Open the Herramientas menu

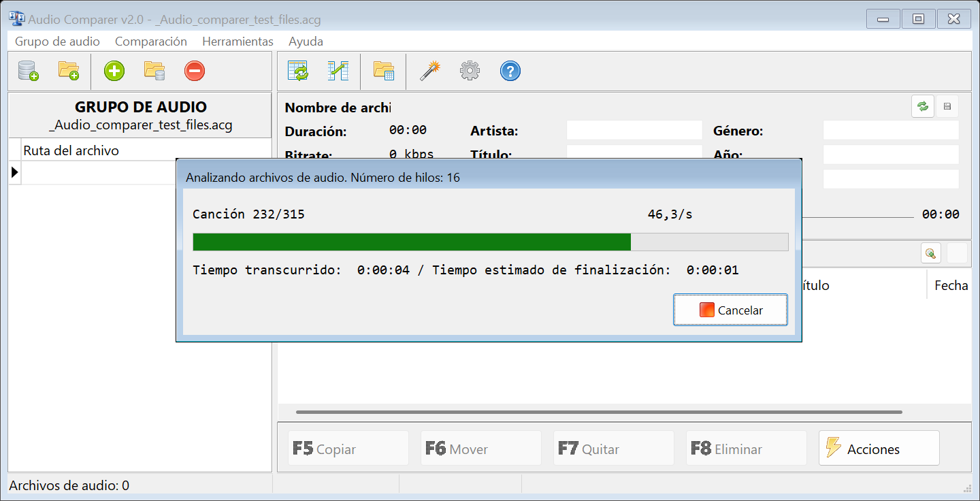tap(238, 42)
